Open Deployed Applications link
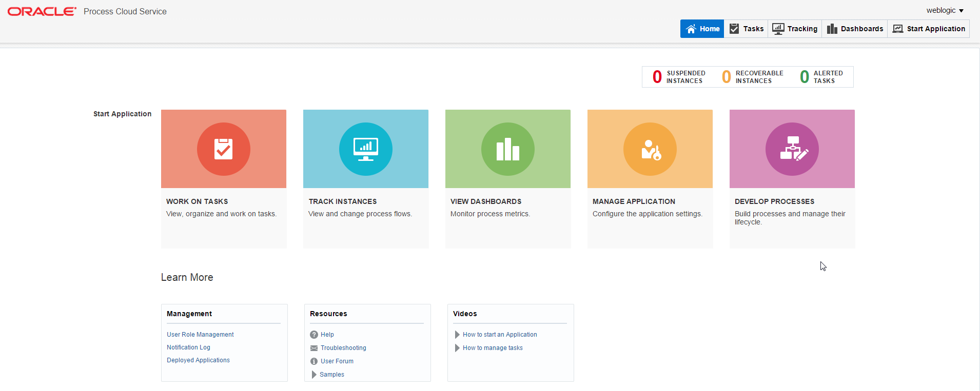This screenshot has height=391, width=980. [198, 360]
